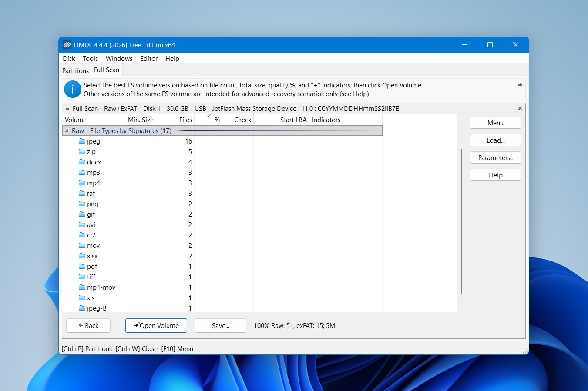This screenshot has width=588, height=391.
Task: Open the Help menu in the menu bar
Action: (x=172, y=58)
